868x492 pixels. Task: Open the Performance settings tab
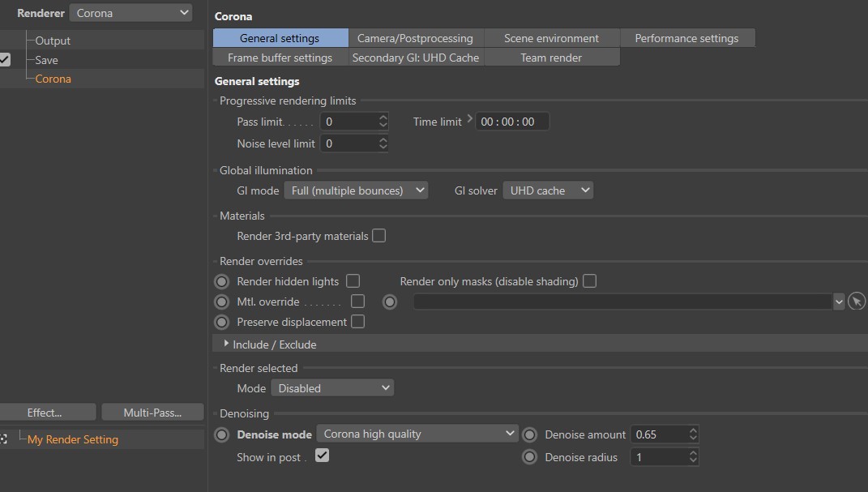[x=687, y=38]
